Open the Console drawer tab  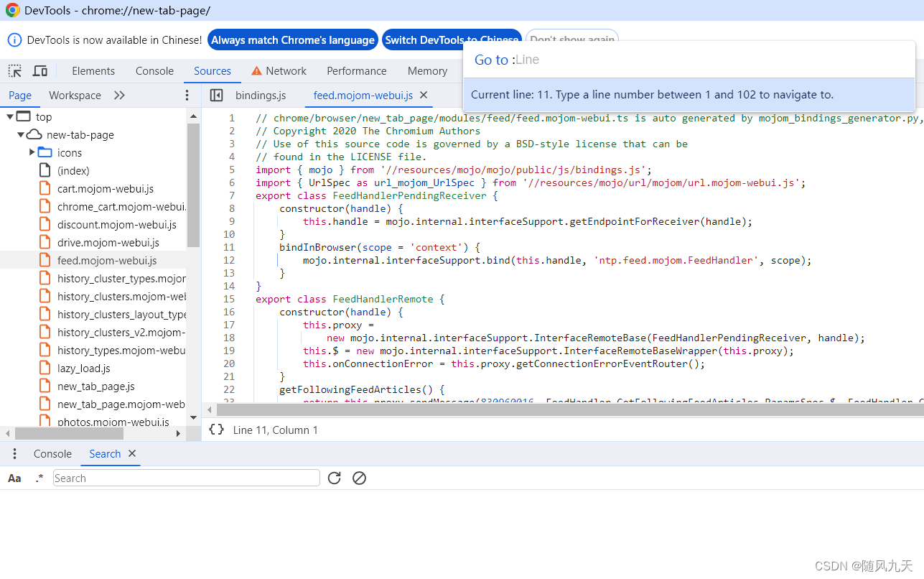(x=52, y=454)
